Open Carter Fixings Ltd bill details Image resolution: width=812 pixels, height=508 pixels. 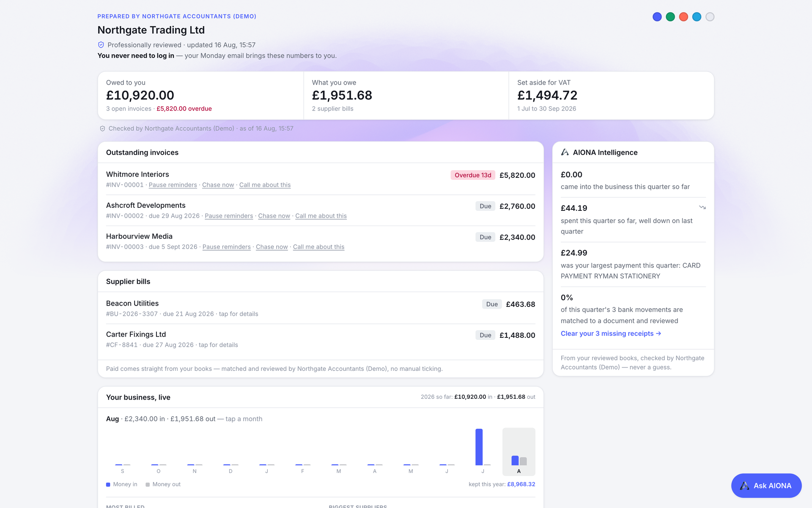pos(321,339)
